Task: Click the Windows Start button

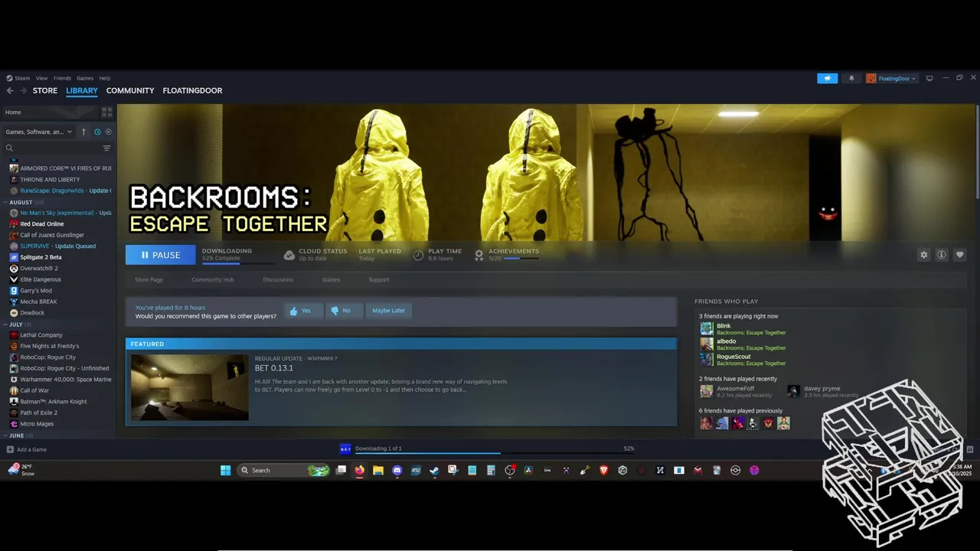Action: point(226,470)
